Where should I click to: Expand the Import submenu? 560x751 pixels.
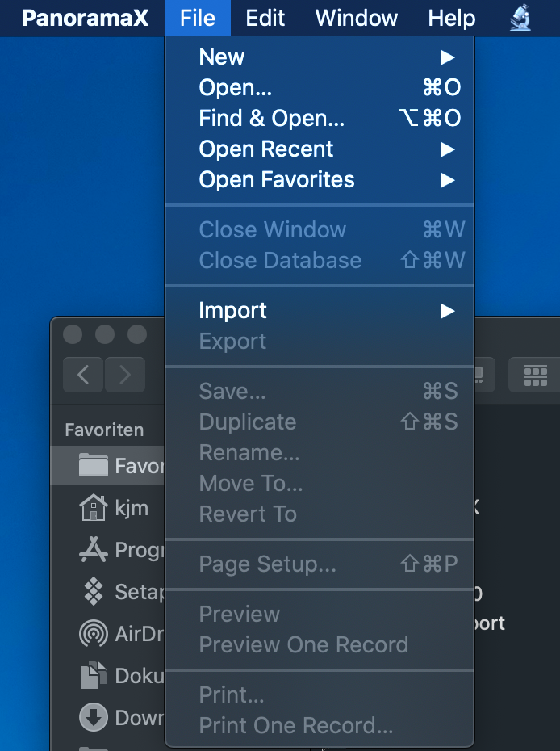click(447, 311)
